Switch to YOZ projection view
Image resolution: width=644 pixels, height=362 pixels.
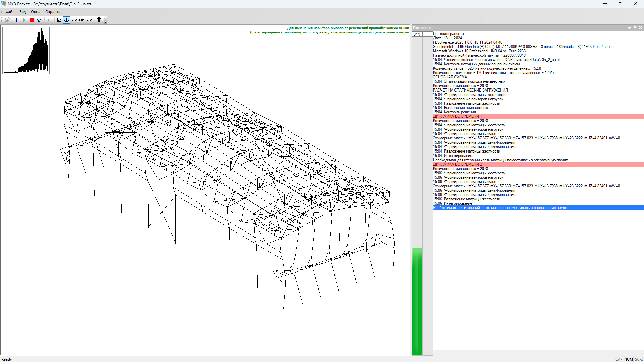click(89, 20)
